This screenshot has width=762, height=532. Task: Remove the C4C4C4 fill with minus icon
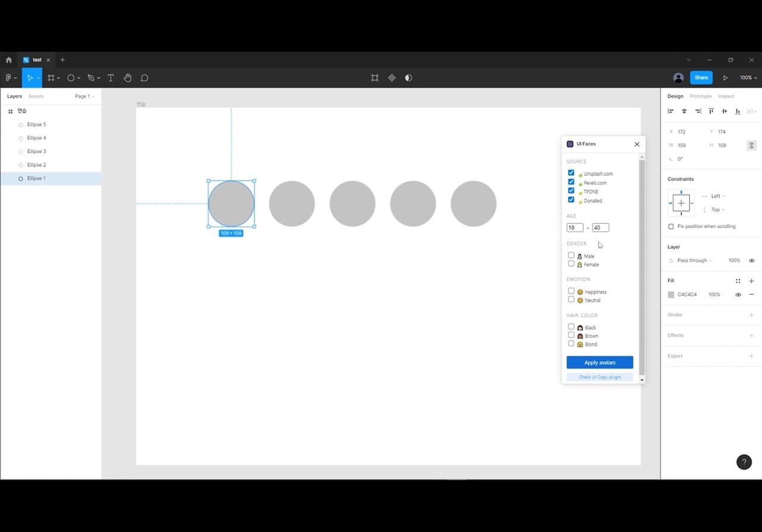click(751, 295)
